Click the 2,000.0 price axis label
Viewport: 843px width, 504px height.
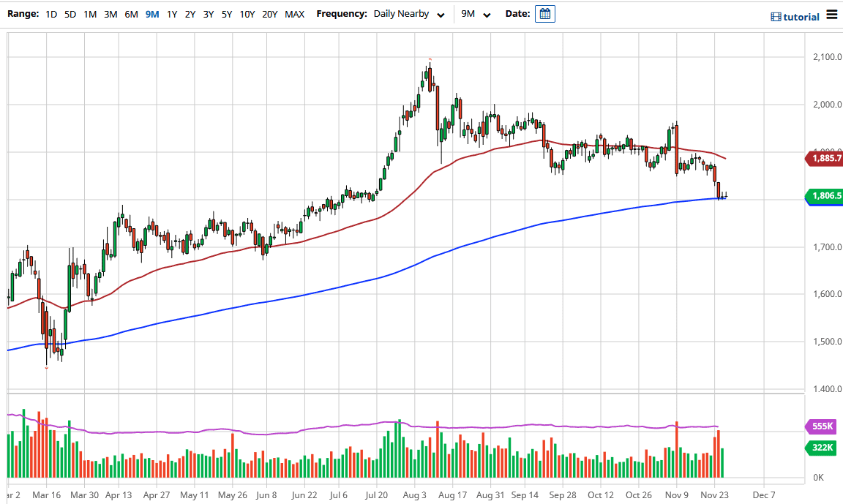click(828, 105)
